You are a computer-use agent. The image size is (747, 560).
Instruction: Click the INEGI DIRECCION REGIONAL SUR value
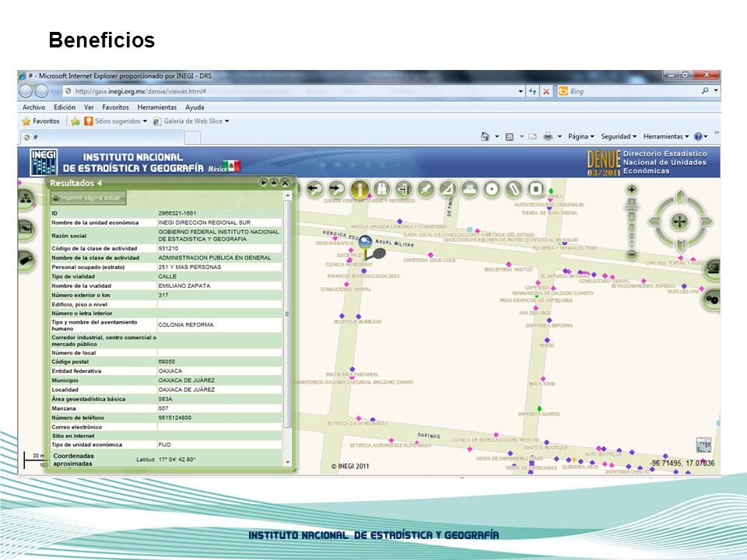[205, 222]
